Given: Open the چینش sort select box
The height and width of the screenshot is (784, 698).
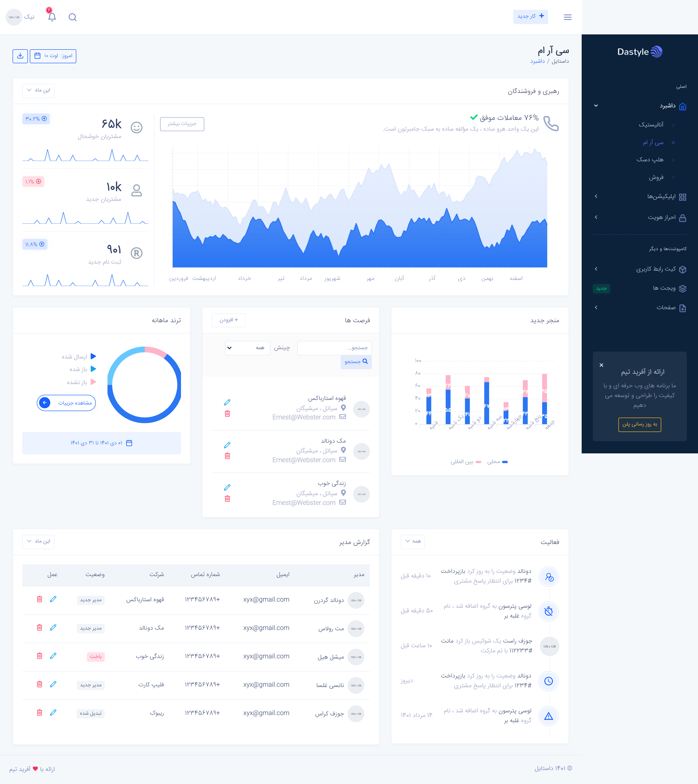Looking at the screenshot, I should (248, 348).
